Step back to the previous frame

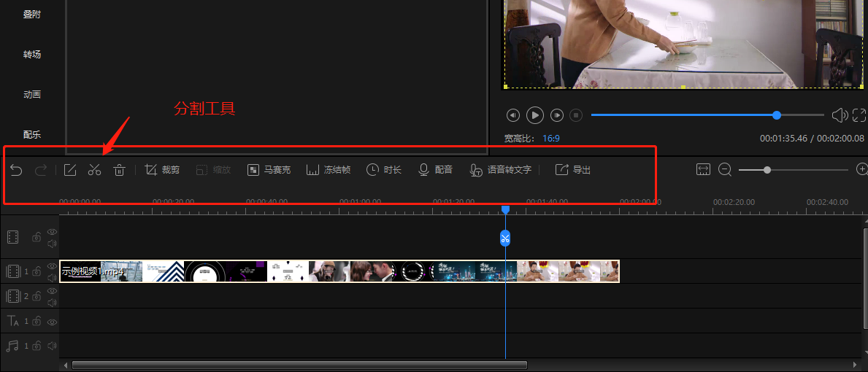pyautogui.click(x=513, y=115)
